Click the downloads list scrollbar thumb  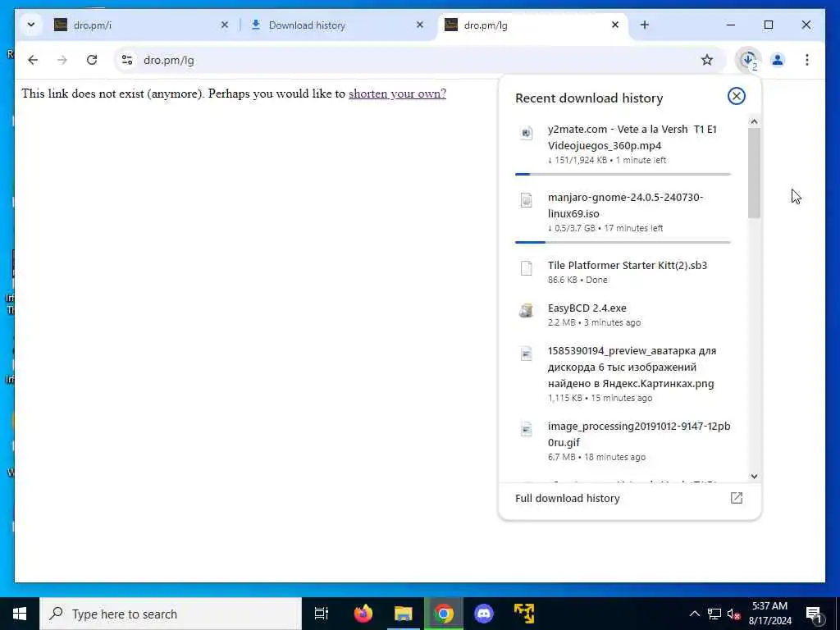pos(754,172)
